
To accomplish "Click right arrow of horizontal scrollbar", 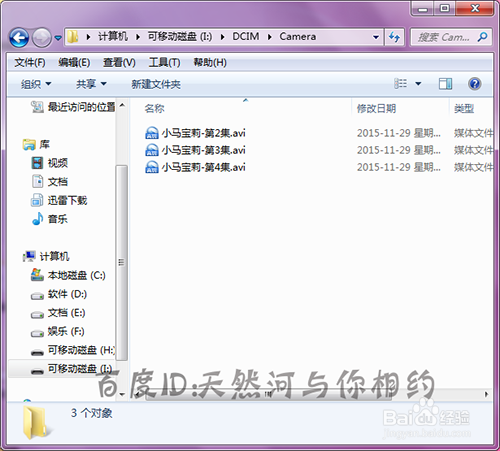I will [486, 394].
